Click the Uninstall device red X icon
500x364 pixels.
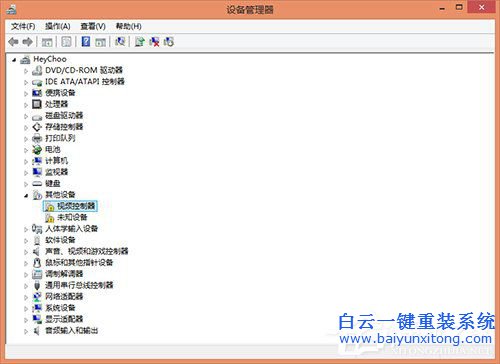pyautogui.click(x=154, y=42)
